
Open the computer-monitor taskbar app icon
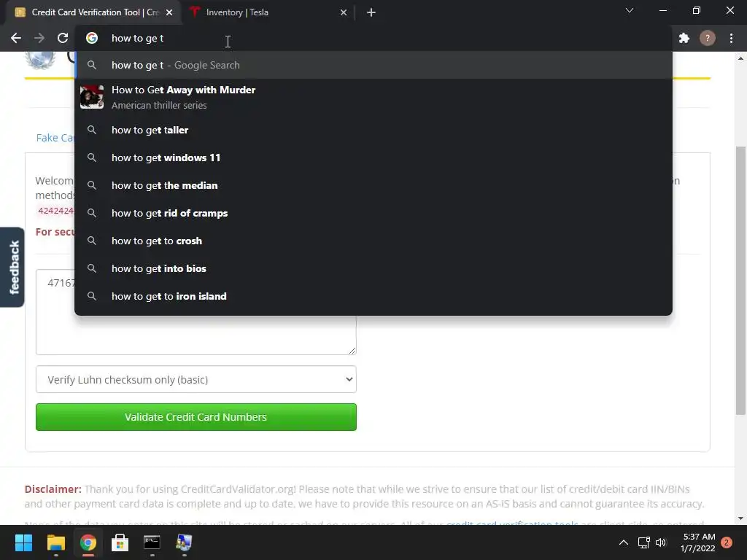184,542
